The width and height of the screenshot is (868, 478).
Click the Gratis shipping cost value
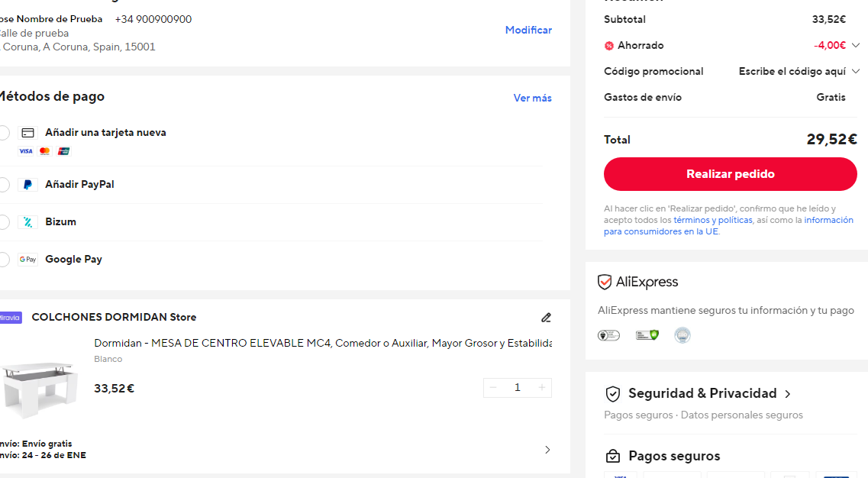[831, 98]
